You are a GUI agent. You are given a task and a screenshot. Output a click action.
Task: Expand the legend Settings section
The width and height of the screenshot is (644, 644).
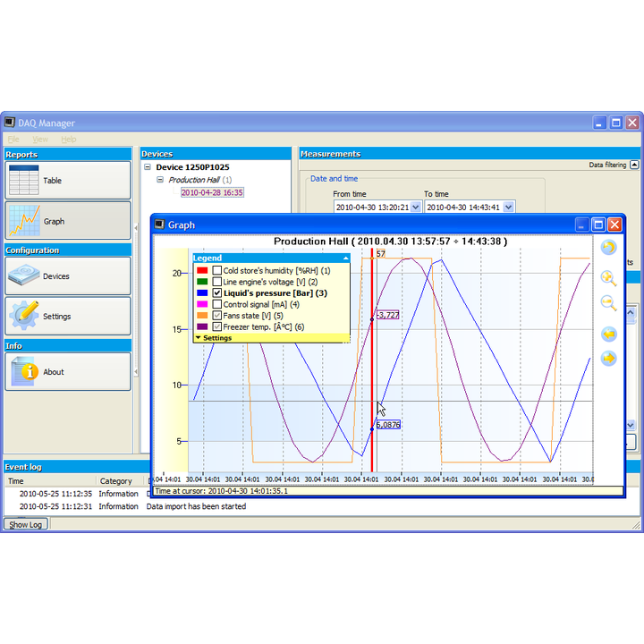[215, 338]
